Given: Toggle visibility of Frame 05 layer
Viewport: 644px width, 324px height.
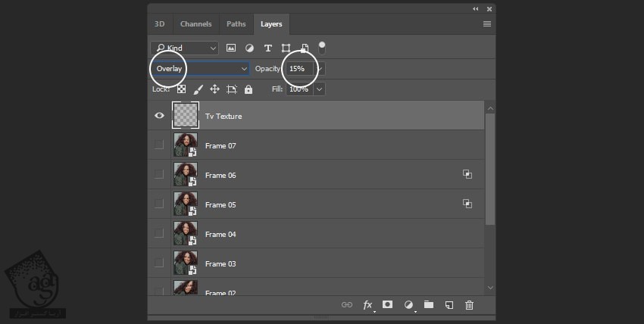Looking at the screenshot, I should tap(159, 204).
